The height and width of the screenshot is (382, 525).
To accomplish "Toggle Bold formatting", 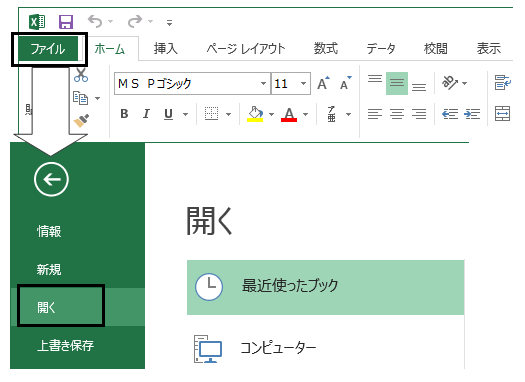I will [x=124, y=114].
